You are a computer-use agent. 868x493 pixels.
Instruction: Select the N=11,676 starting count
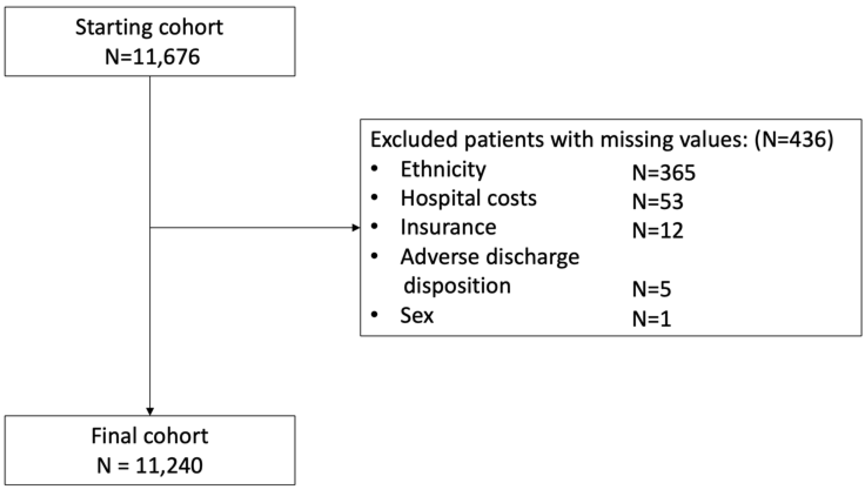tap(152, 56)
